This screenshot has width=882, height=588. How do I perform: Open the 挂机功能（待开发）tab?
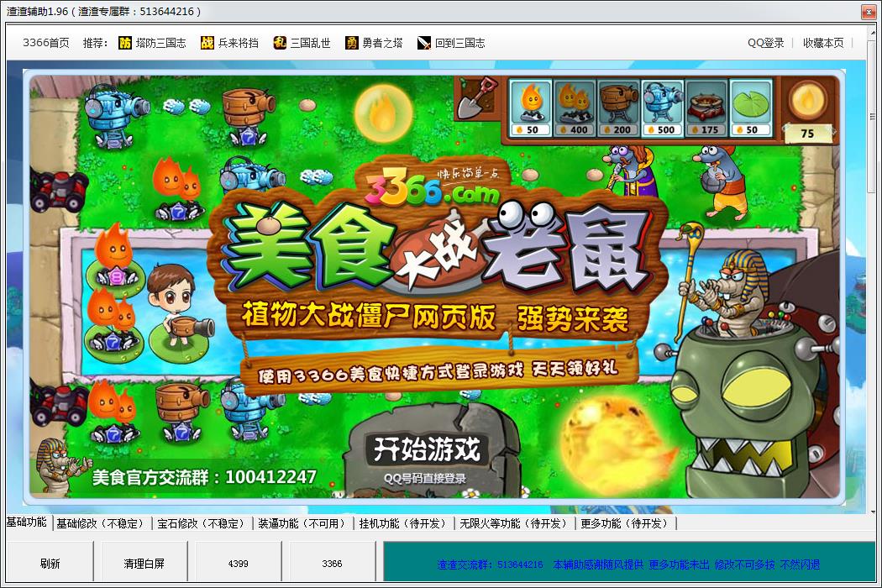(402, 523)
